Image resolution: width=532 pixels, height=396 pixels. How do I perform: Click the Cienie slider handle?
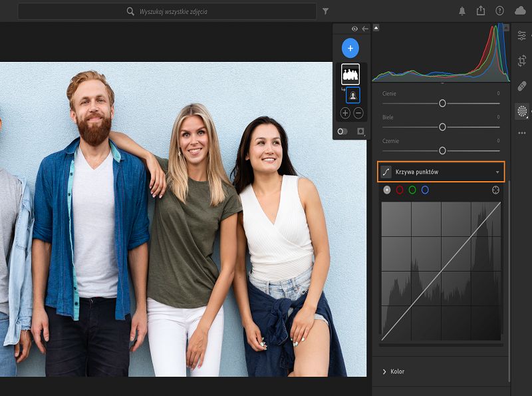[x=442, y=103]
